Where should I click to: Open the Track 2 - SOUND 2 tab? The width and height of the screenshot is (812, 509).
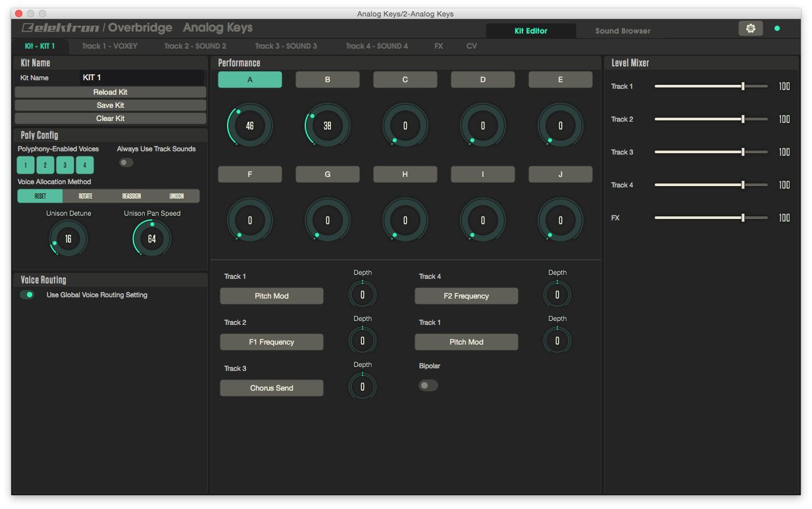pos(195,46)
